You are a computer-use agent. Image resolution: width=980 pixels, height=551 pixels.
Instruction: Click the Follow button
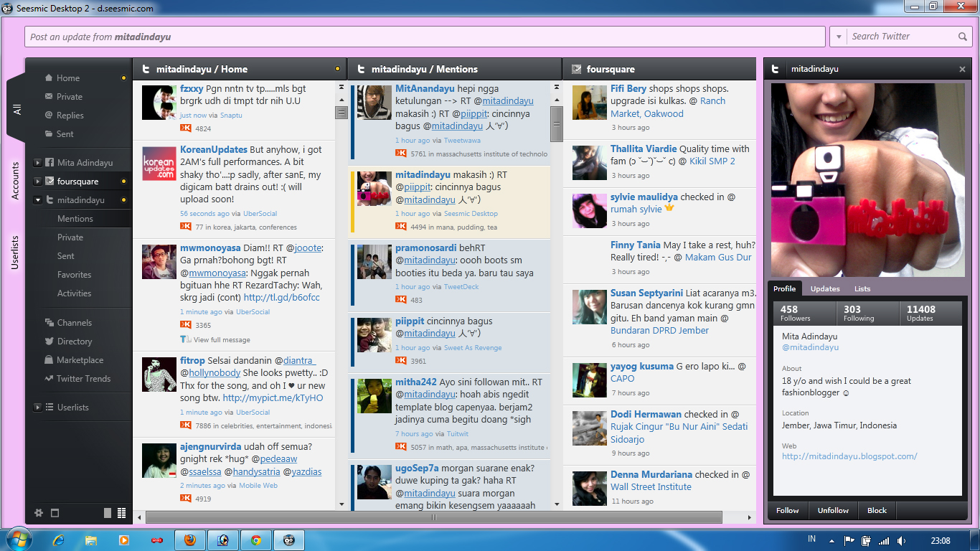787,511
